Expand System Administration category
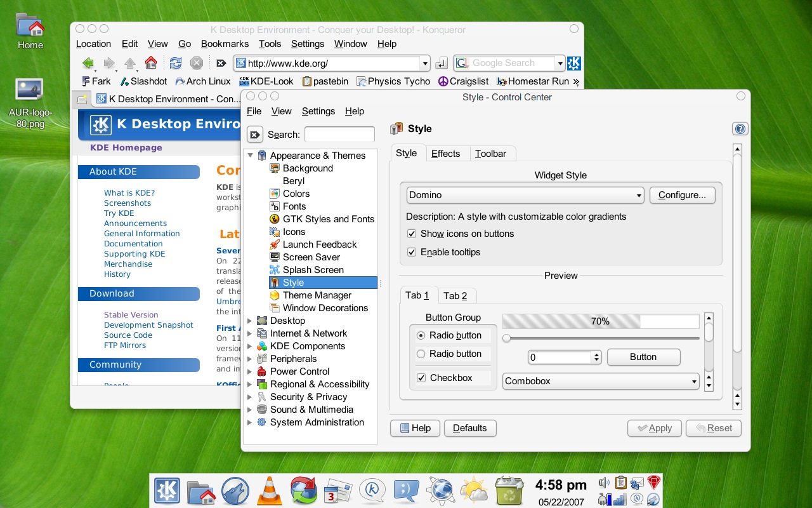Image resolution: width=812 pixels, height=508 pixels. point(250,422)
